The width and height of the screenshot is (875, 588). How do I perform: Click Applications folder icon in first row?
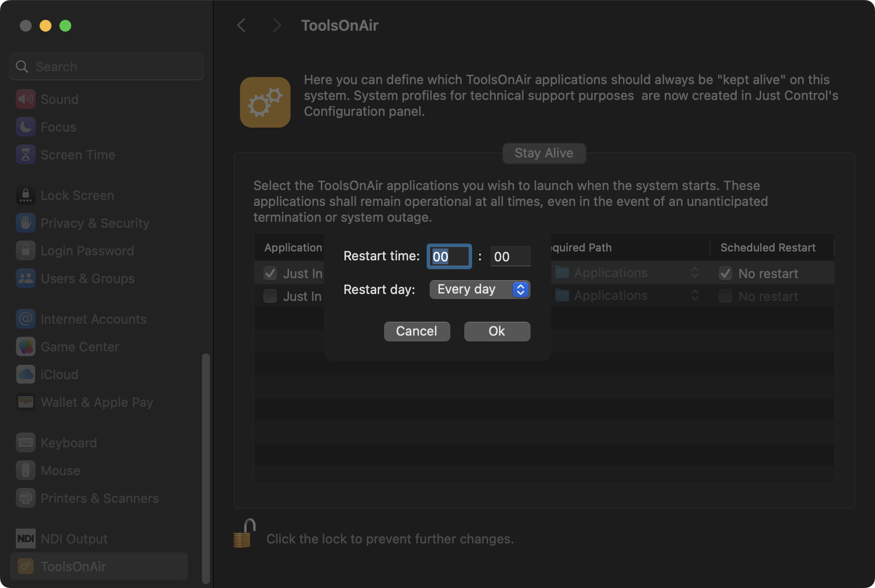point(562,273)
